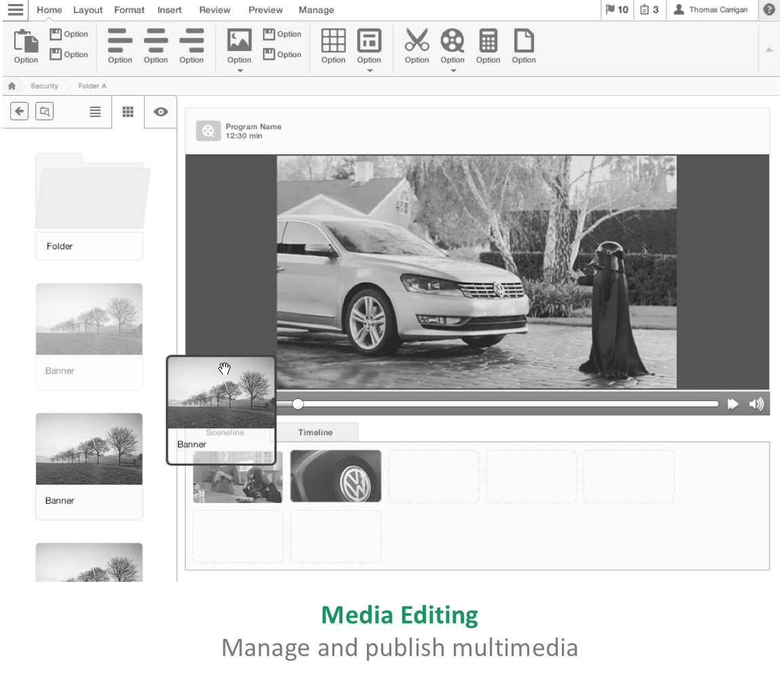Click the paste clipboard icon
Image resolution: width=784 pixels, height=673 pixels.
26,41
